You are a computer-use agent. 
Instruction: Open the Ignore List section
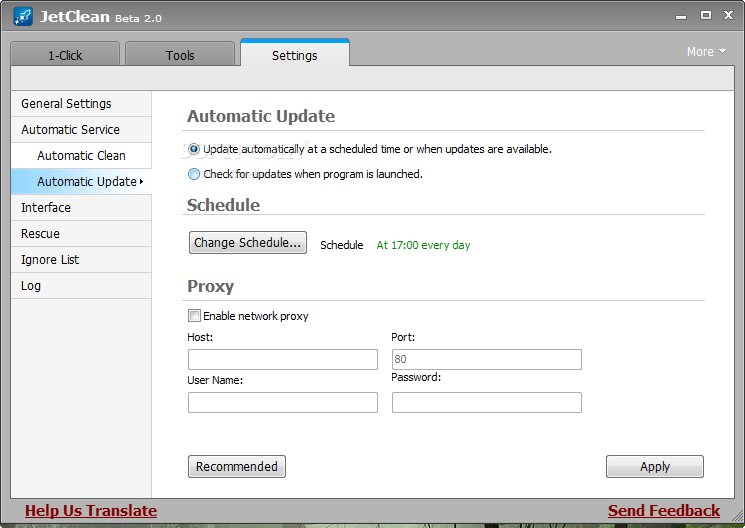81,260
